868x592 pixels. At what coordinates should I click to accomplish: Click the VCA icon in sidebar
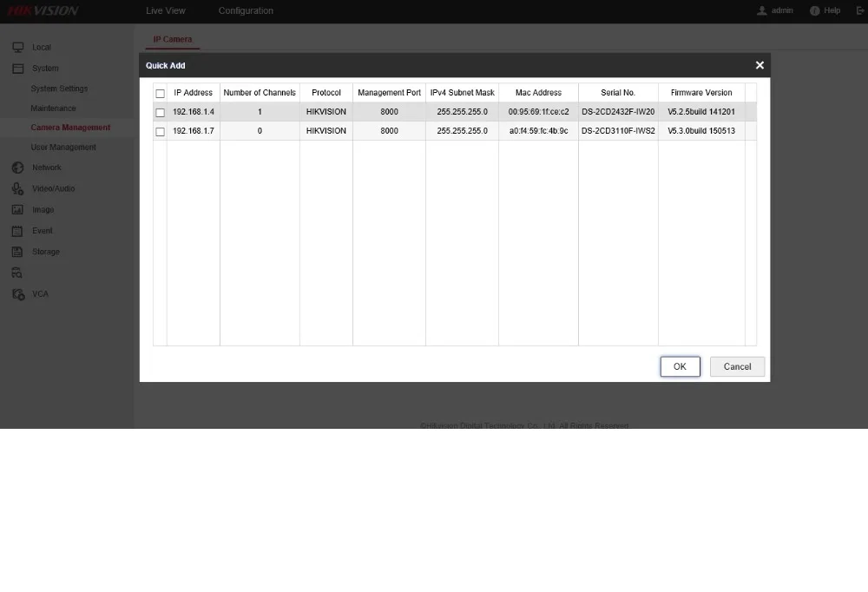coord(17,294)
